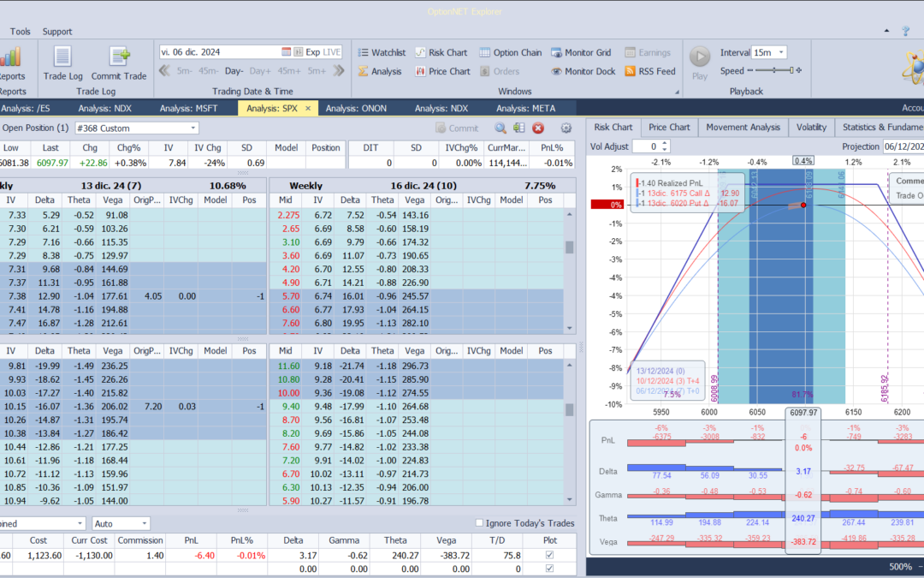Collapse the ribbon with the up arrow

point(886,31)
